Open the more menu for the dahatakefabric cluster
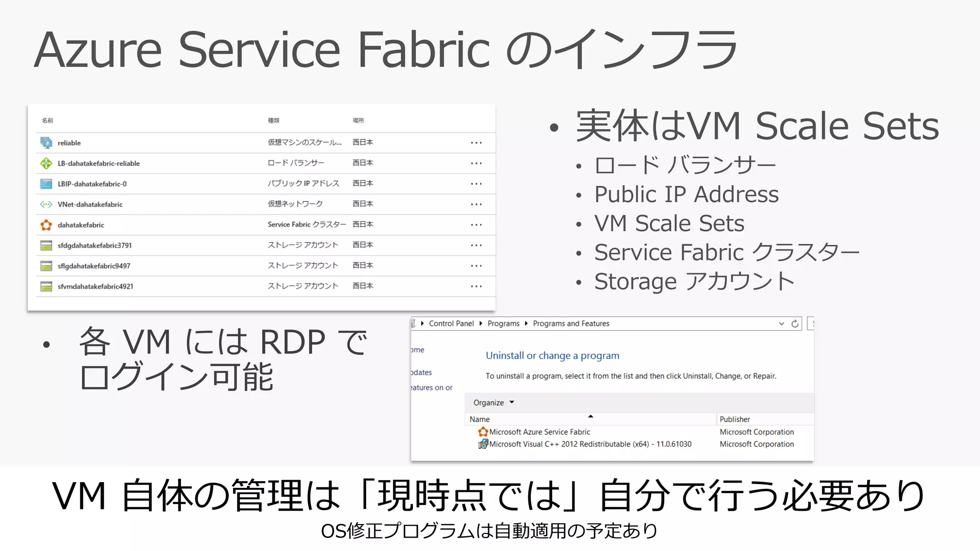The image size is (980, 551). 476,225
